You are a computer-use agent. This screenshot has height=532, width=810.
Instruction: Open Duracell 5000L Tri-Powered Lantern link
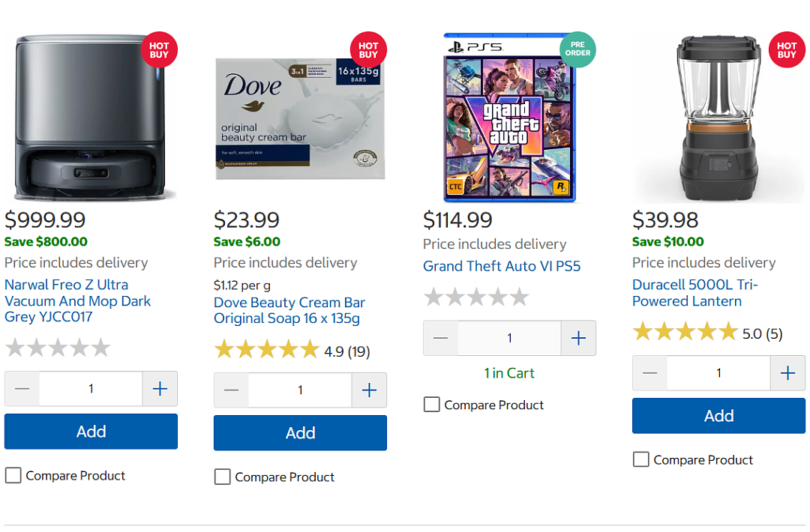[694, 293]
